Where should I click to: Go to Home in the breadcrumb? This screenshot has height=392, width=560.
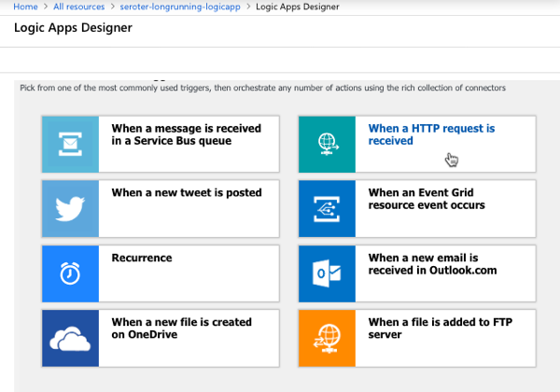click(x=25, y=7)
